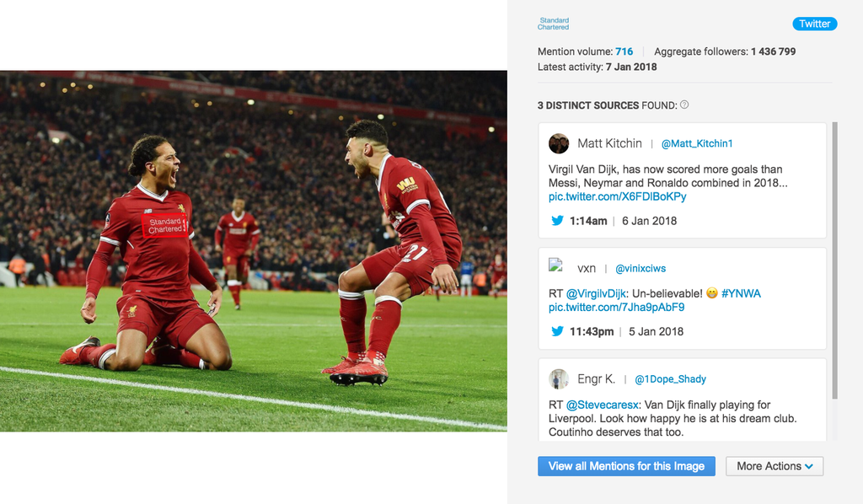Open the @Matt_Kitchin1 handle link
Viewport: 863px width, 504px height.
697,143
